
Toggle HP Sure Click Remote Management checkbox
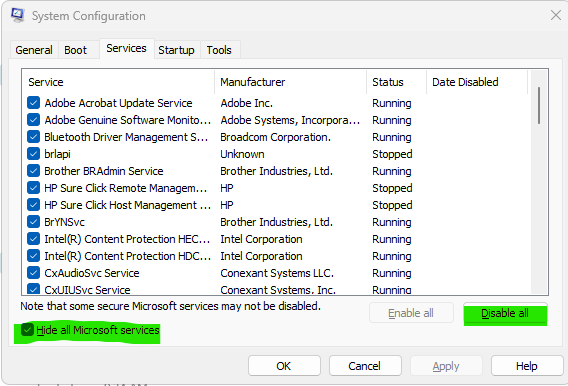[33, 188]
